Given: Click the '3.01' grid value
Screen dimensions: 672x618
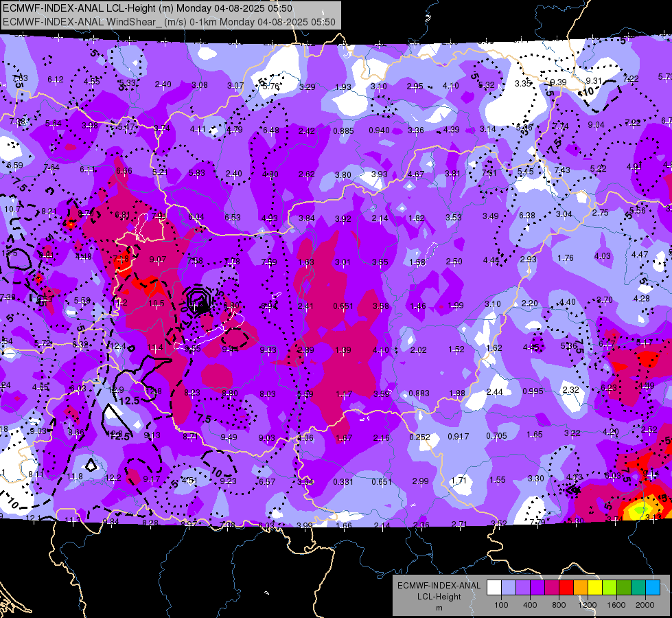Looking at the screenshot, I should click(x=343, y=262).
